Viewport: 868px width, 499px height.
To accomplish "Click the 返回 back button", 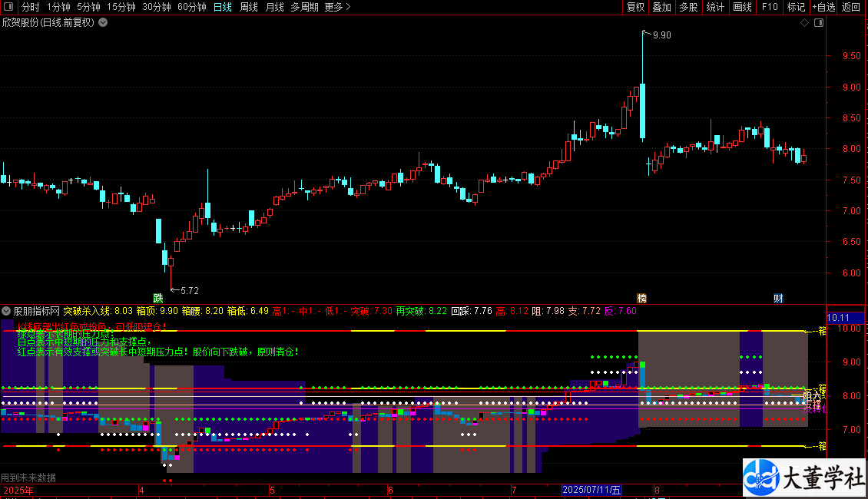I will click(x=851, y=8).
